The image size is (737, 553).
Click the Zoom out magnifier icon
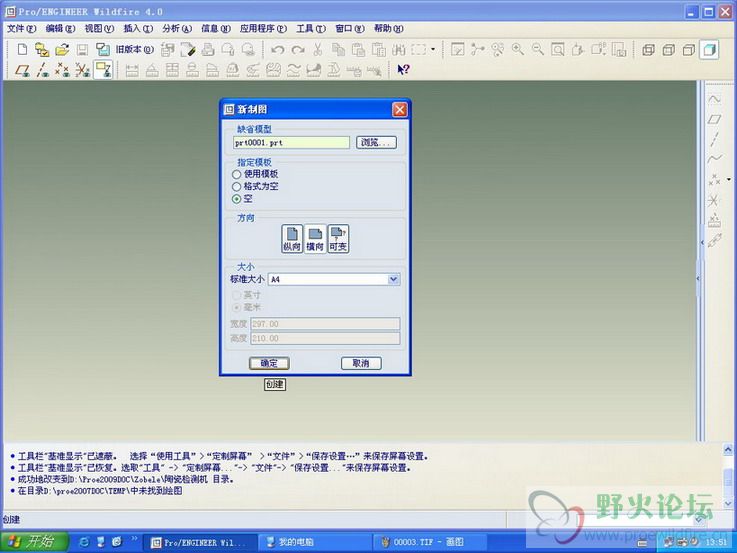click(x=538, y=49)
